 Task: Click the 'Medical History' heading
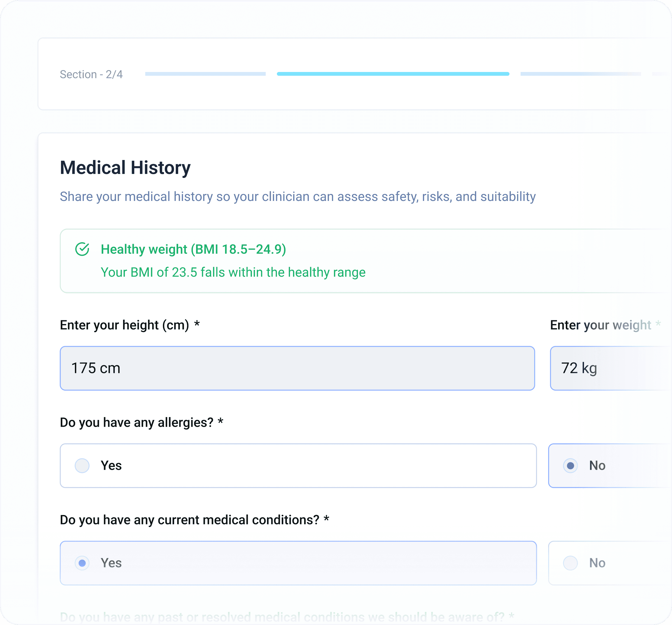click(125, 167)
